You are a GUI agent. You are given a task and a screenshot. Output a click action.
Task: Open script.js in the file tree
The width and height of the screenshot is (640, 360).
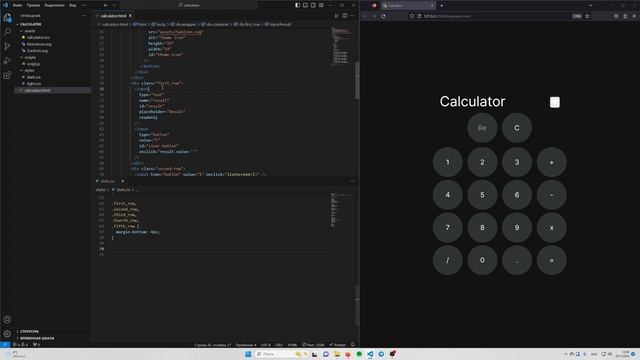coord(33,64)
